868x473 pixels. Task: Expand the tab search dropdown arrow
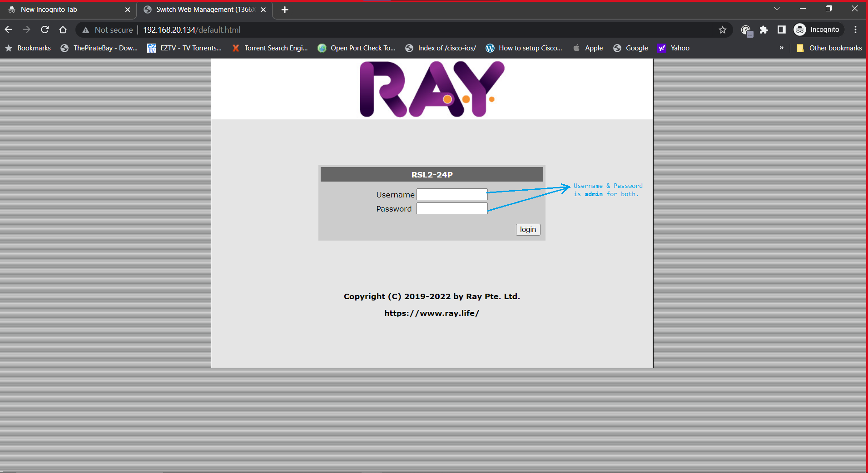[777, 9]
